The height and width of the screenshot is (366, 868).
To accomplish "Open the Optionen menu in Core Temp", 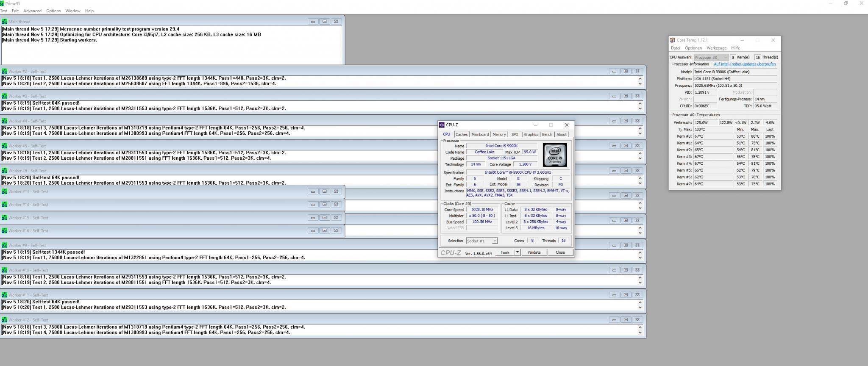I will (x=693, y=48).
